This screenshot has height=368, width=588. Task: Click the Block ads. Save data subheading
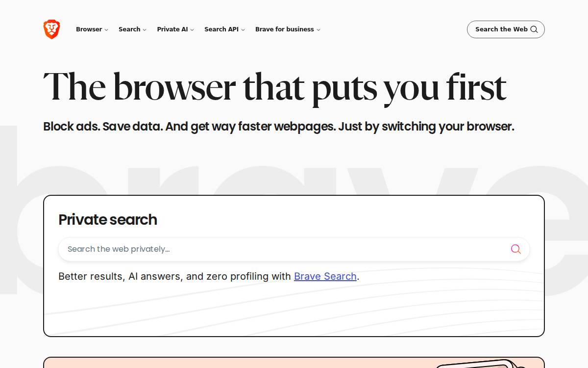(x=278, y=127)
